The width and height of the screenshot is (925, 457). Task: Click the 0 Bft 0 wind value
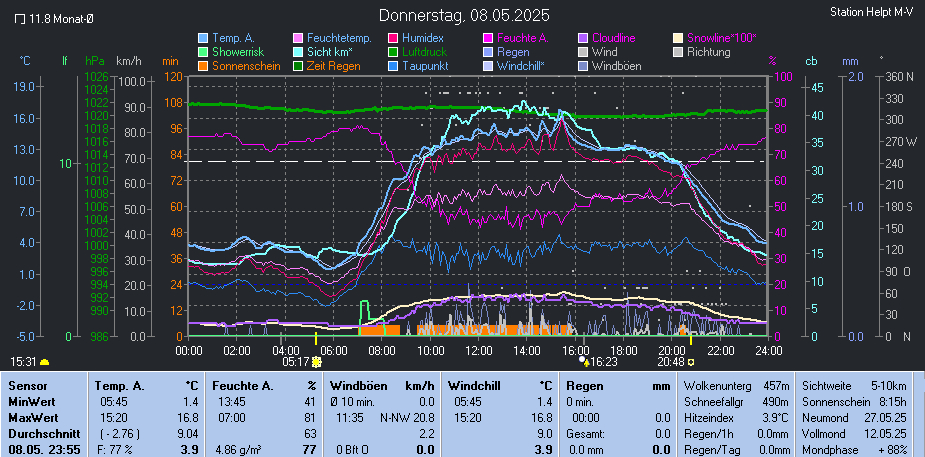point(352,449)
